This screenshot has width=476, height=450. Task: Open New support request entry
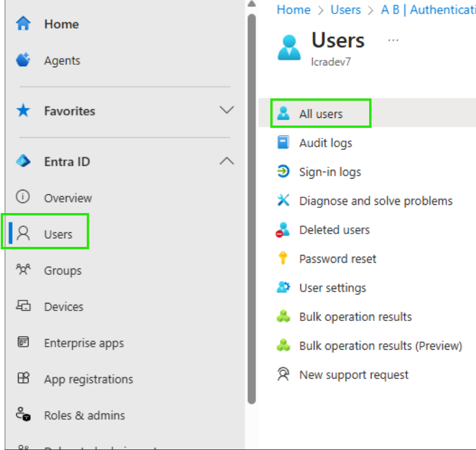353,375
